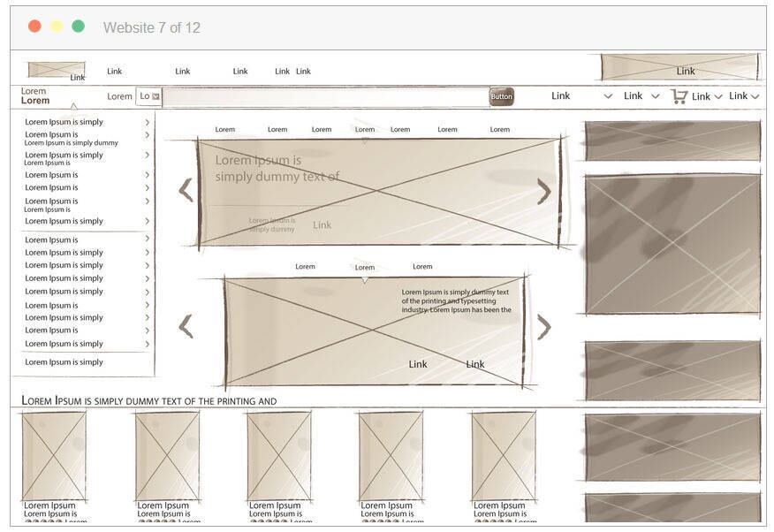Screen dimensions: 774x532
Task: Advance to next slide in upper carousel
Action: (x=544, y=191)
